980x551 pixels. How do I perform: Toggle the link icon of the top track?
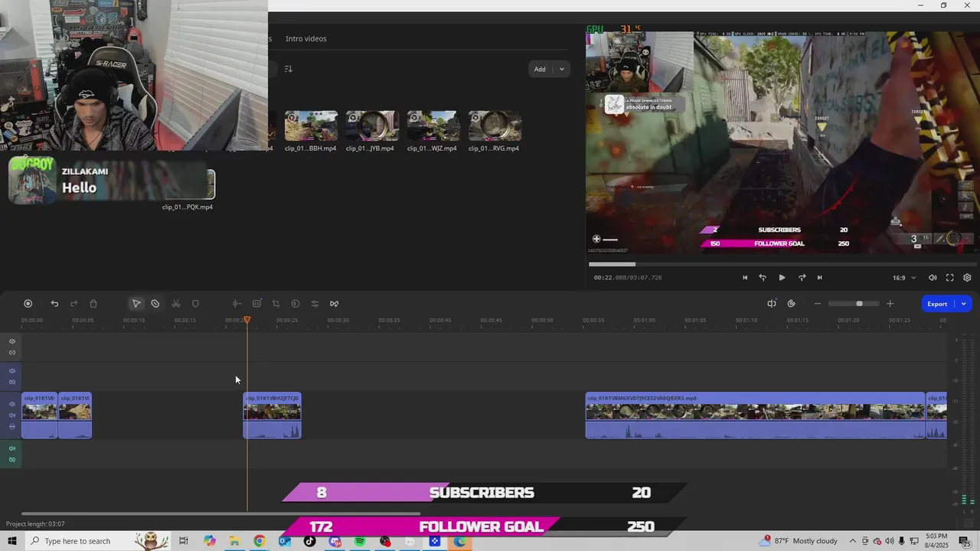12,353
